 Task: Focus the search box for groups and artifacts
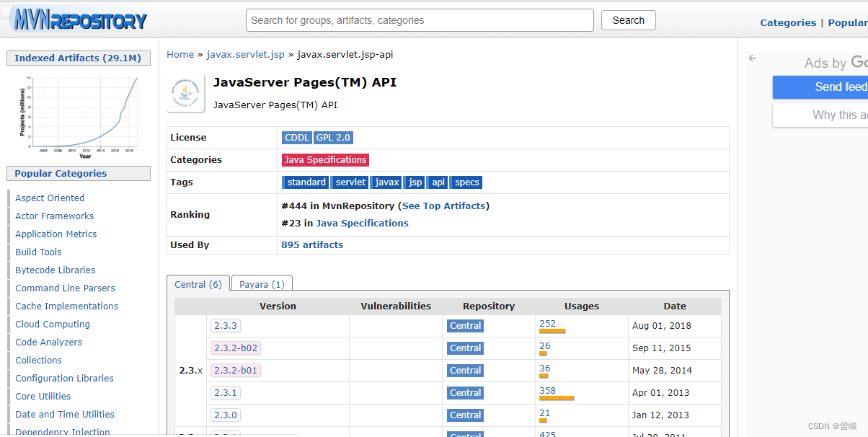(x=420, y=20)
